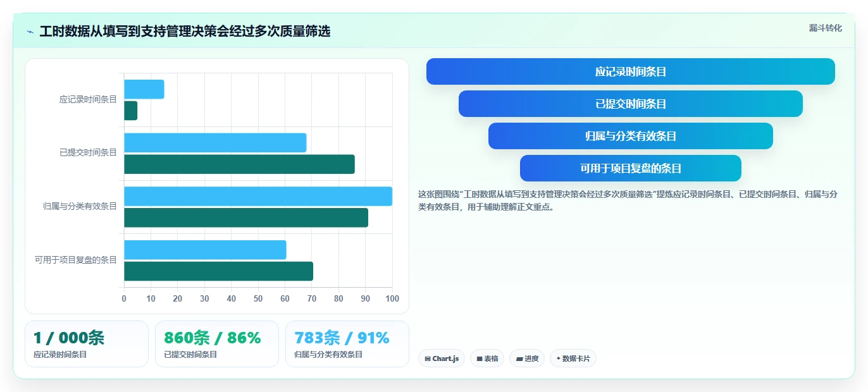Click the 可用于项目复盘的条目 funnel step

(631, 168)
